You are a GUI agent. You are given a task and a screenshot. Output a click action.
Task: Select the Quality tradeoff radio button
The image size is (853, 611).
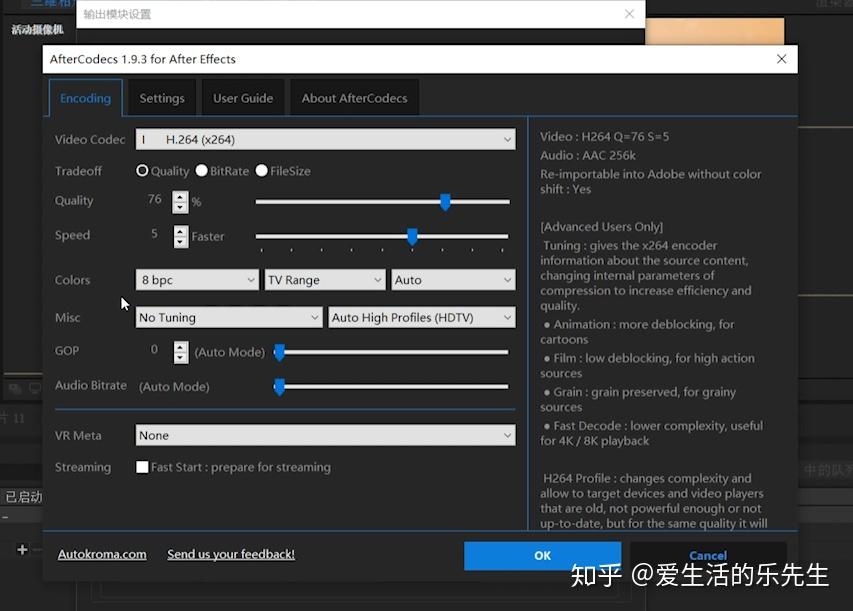142,170
